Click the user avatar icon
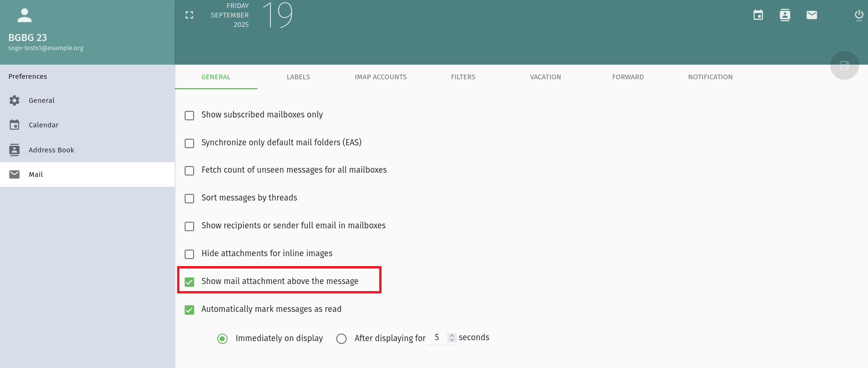The image size is (868, 368). pyautogui.click(x=25, y=16)
